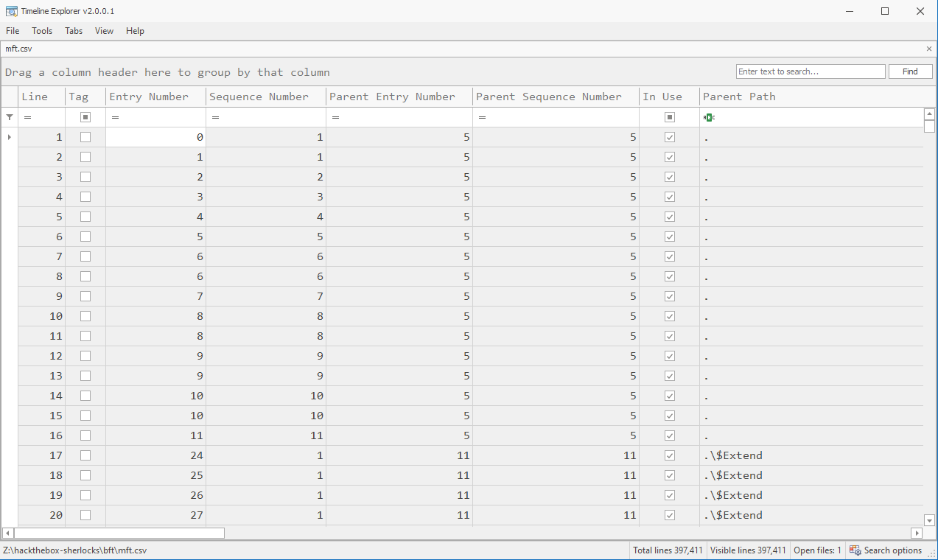Click the Line column filter equals icon

point(27,117)
